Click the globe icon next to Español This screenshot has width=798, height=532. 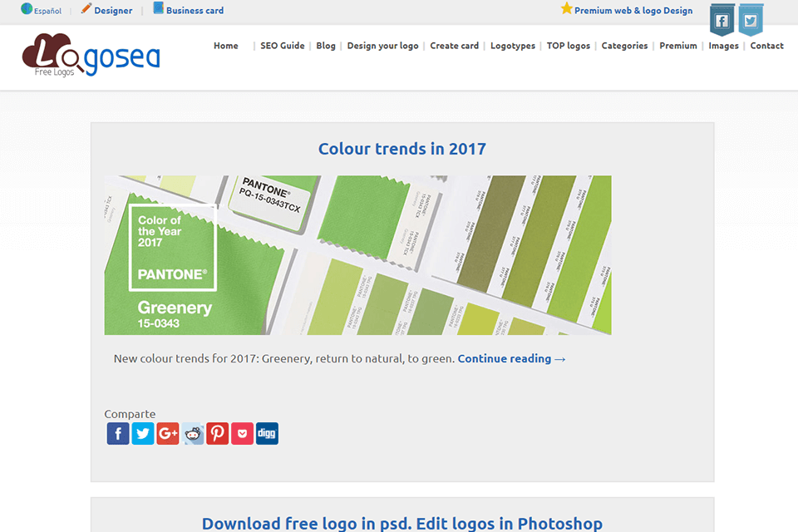point(27,8)
